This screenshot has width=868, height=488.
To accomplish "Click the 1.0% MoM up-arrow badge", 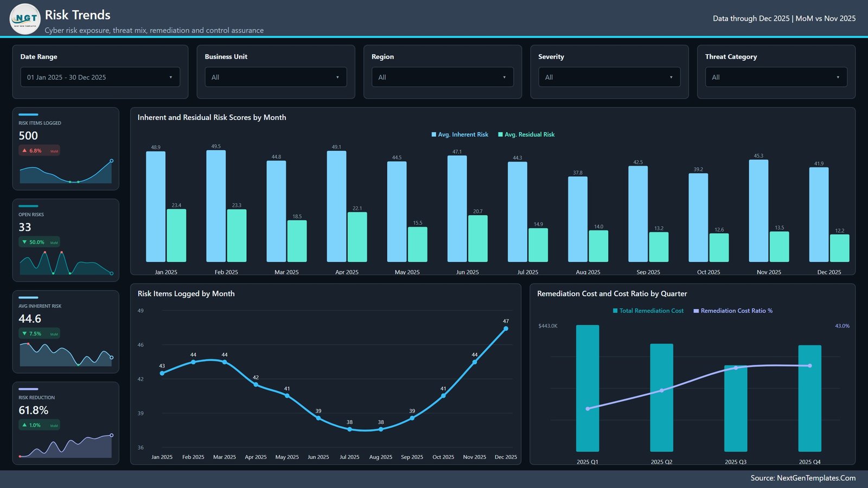I will [39, 426].
